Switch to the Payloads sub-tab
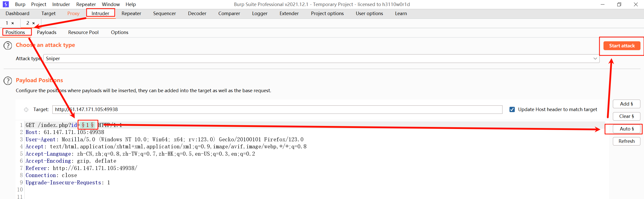Viewport: 644px width, 199px height. [47, 32]
